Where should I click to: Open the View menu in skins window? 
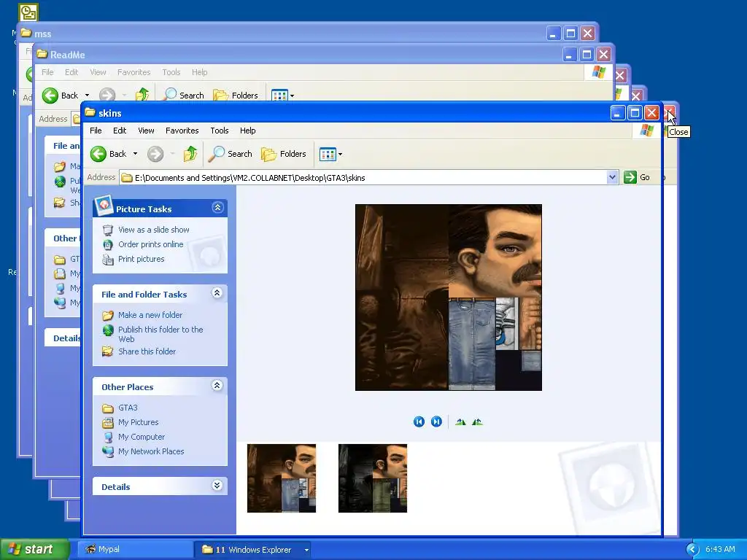click(146, 131)
